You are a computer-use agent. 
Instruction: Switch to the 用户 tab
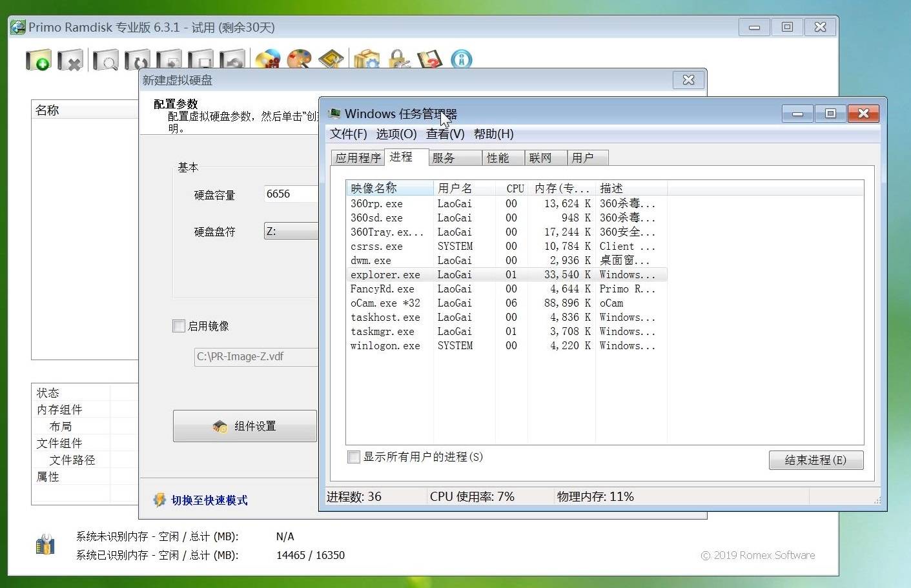pyautogui.click(x=588, y=158)
